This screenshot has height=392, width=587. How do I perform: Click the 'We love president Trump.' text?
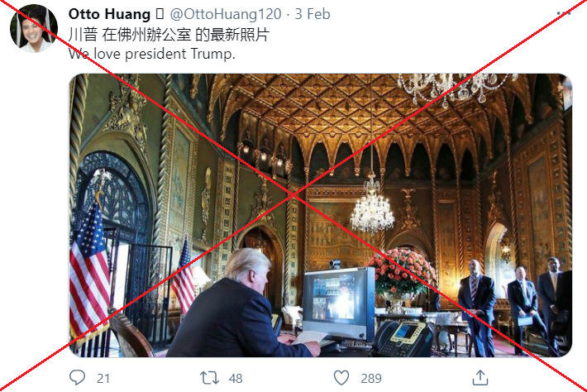pos(152,54)
